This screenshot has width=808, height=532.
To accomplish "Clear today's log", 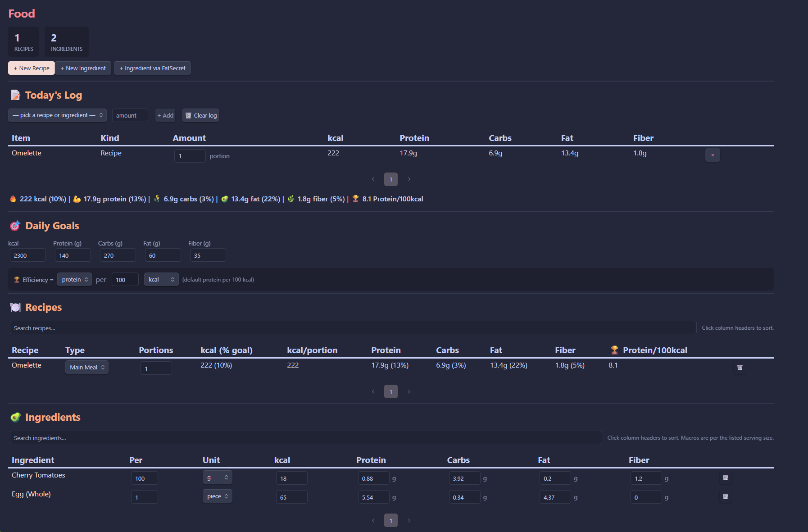I will tap(201, 115).
